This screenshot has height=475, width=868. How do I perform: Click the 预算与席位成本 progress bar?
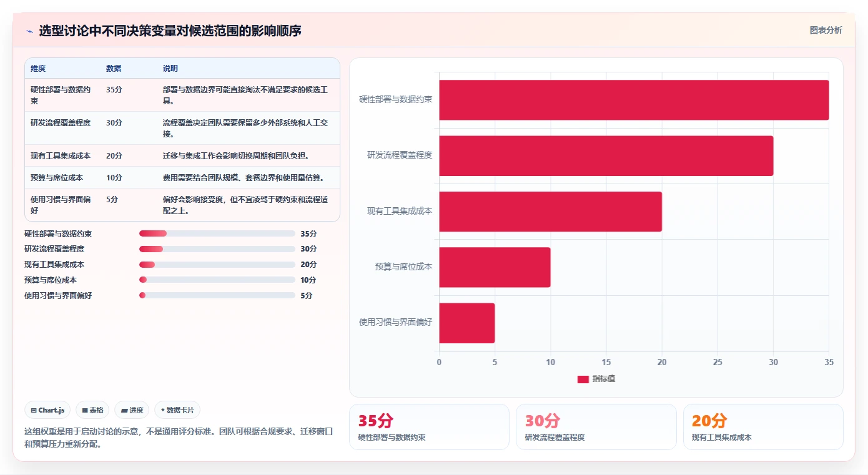pos(217,280)
